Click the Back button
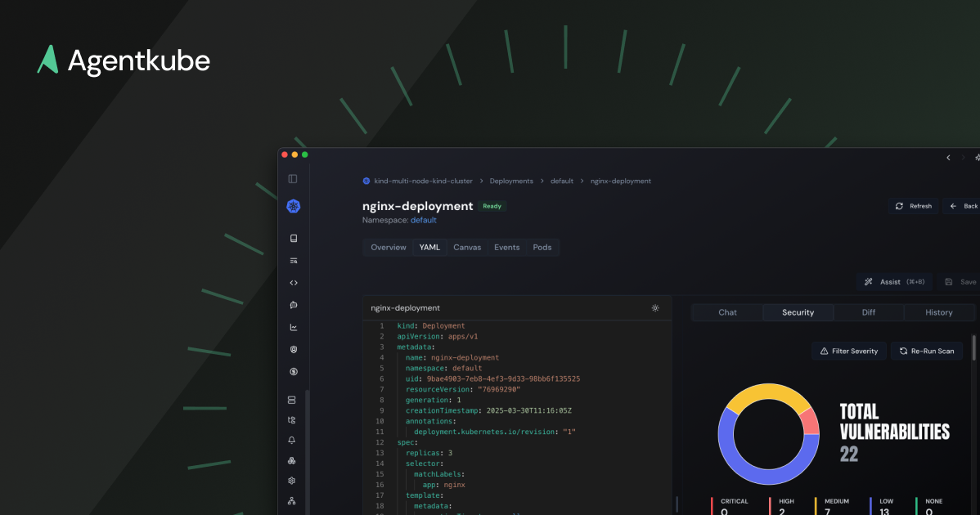This screenshot has width=980, height=515. point(963,206)
